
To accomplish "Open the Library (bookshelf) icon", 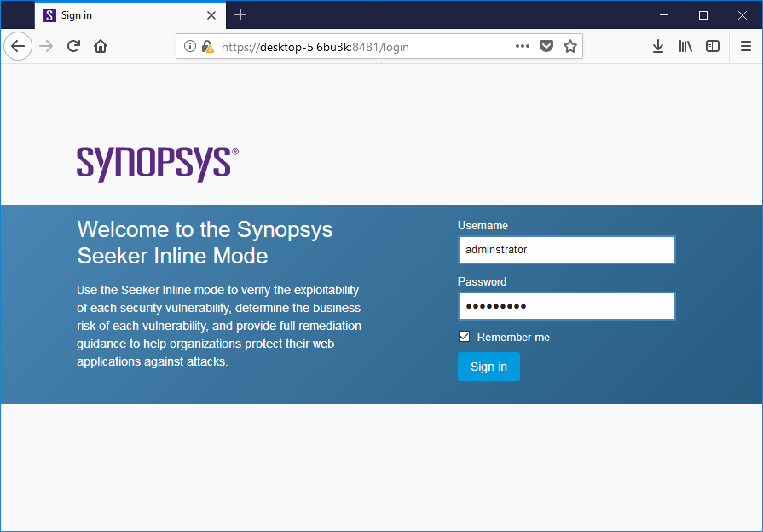I will [x=685, y=46].
